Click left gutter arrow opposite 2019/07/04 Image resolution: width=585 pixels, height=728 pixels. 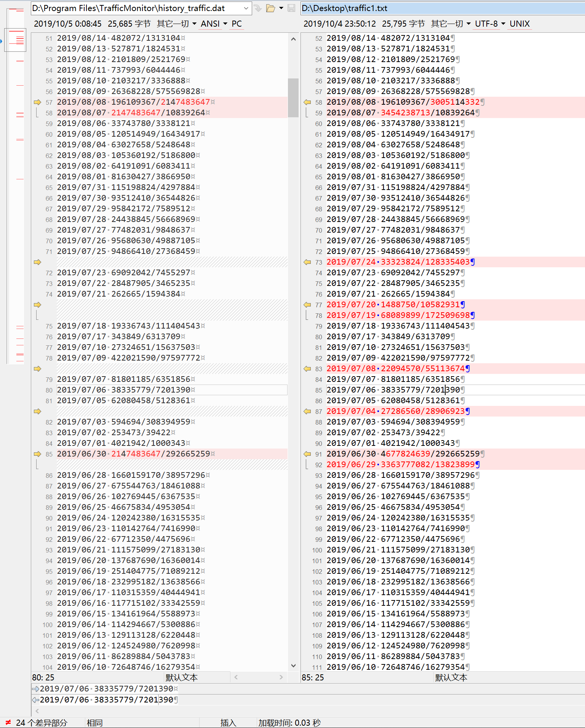(x=37, y=411)
